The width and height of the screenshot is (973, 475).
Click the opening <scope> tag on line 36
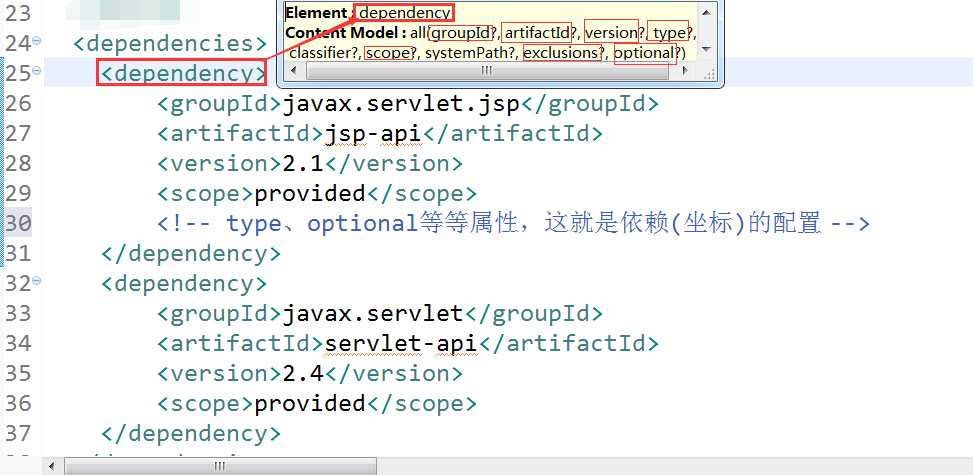pyautogui.click(x=205, y=404)
